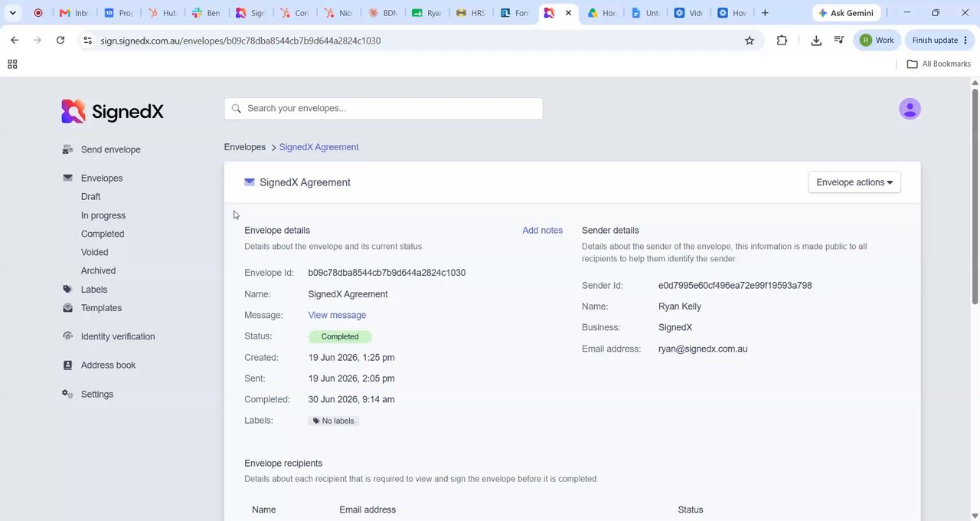Click in the Search your envelopes field
The height and width of the screenshot is (521, 980).
coord(384,109)
